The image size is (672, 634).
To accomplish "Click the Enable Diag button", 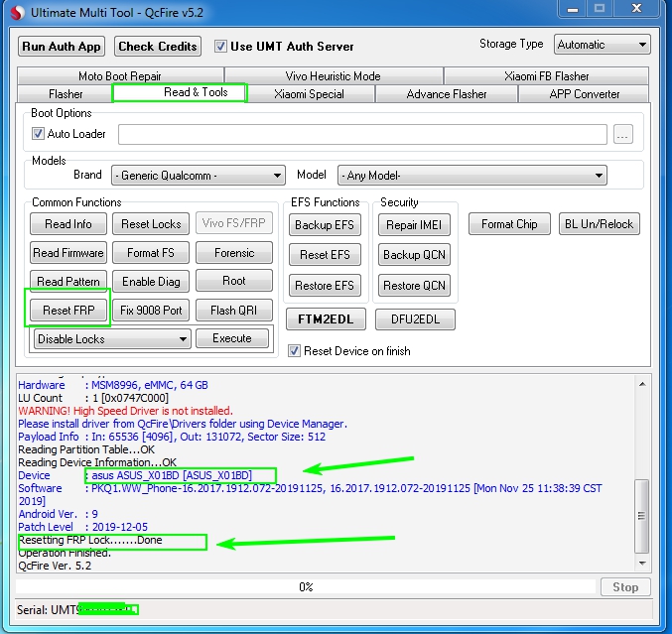I will pyautogui.click(x=151, y=282).
